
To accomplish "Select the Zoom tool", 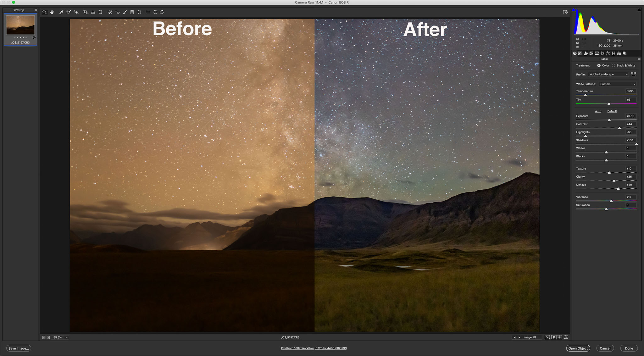I will click(44, 12).
